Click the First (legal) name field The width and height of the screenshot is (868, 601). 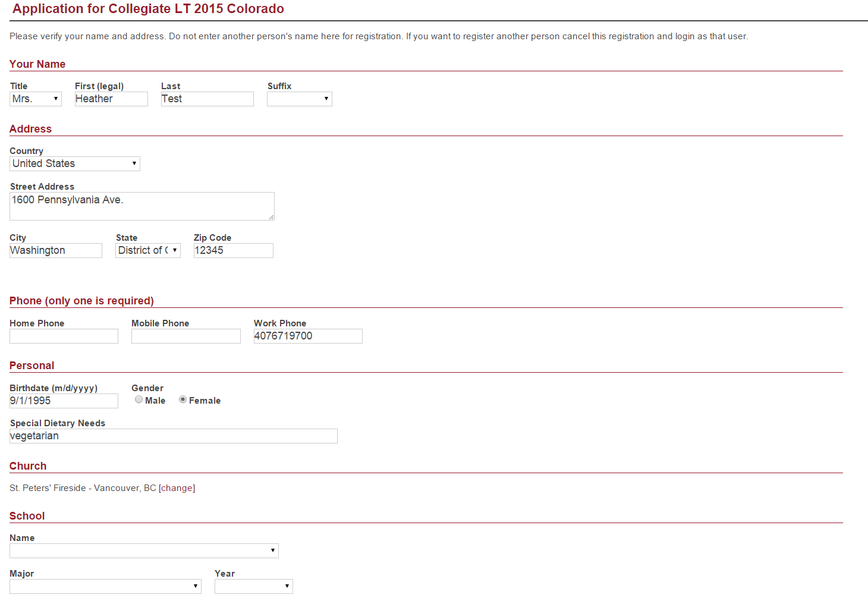pos(111,99)
